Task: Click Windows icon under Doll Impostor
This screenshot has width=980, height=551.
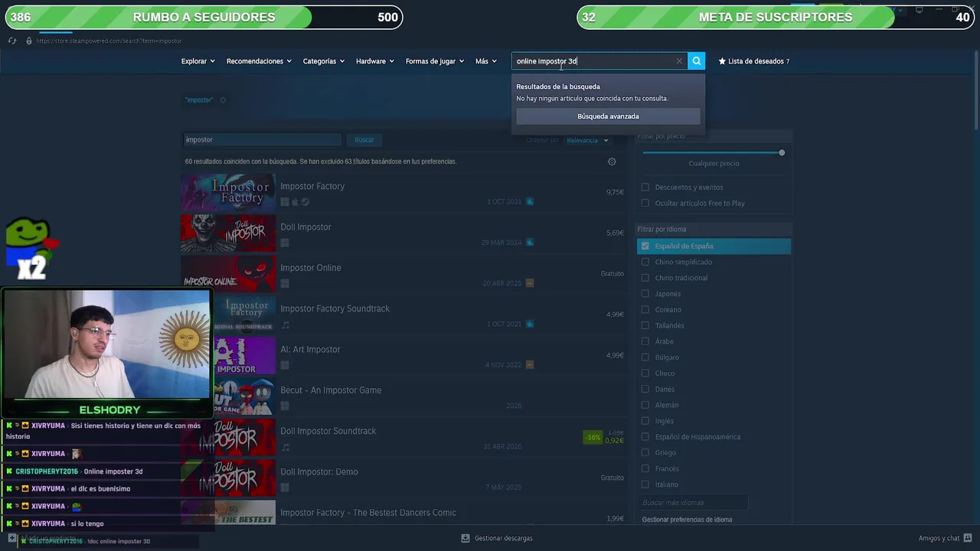Action: 285,243
